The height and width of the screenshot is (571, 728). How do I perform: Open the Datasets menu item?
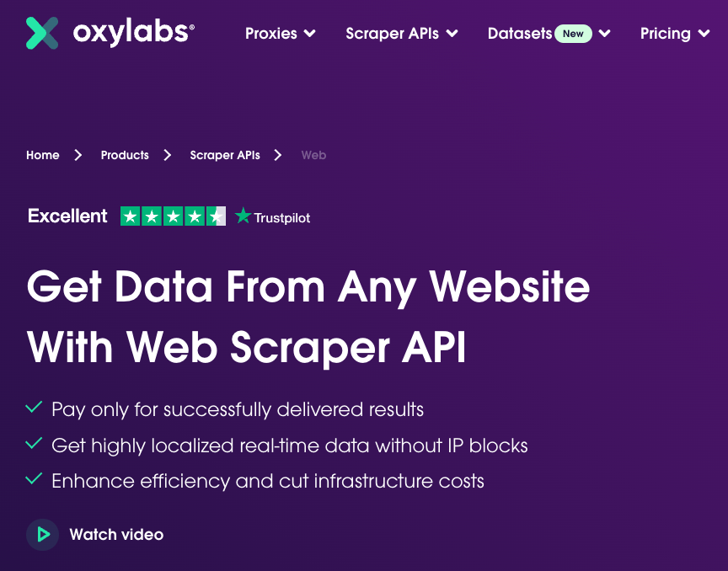point(519,34)
